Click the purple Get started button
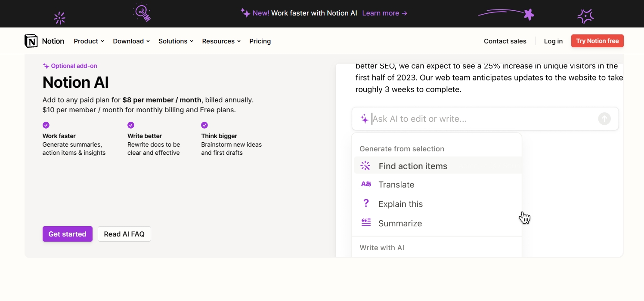644x301 pixels. [67, 234]
